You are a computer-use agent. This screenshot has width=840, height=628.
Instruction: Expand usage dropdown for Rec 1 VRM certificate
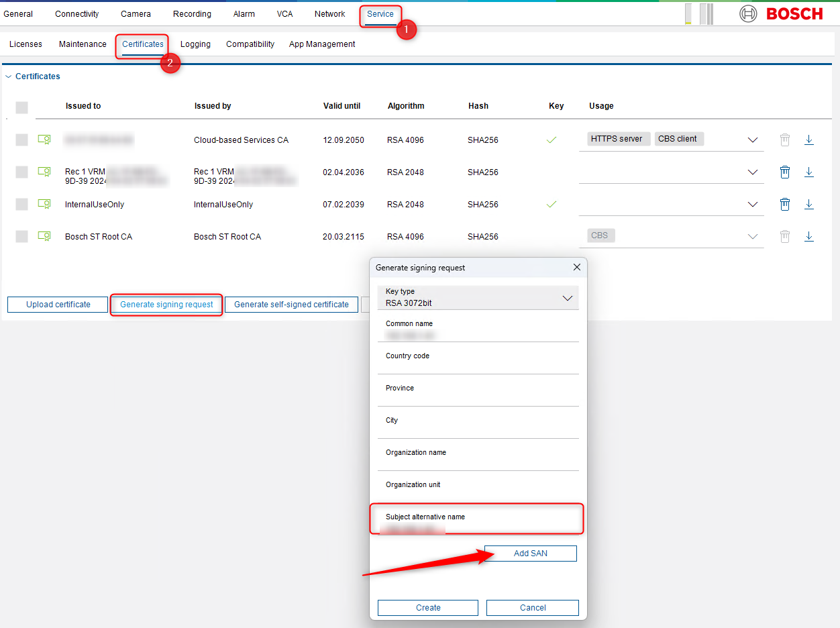click(752, 172)
